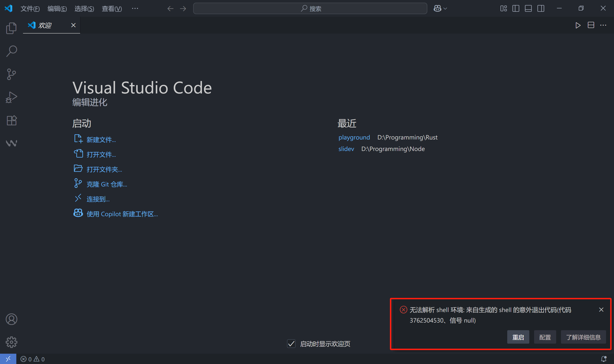
Task: Open the recent playground folder
Action: pos(354,137)
